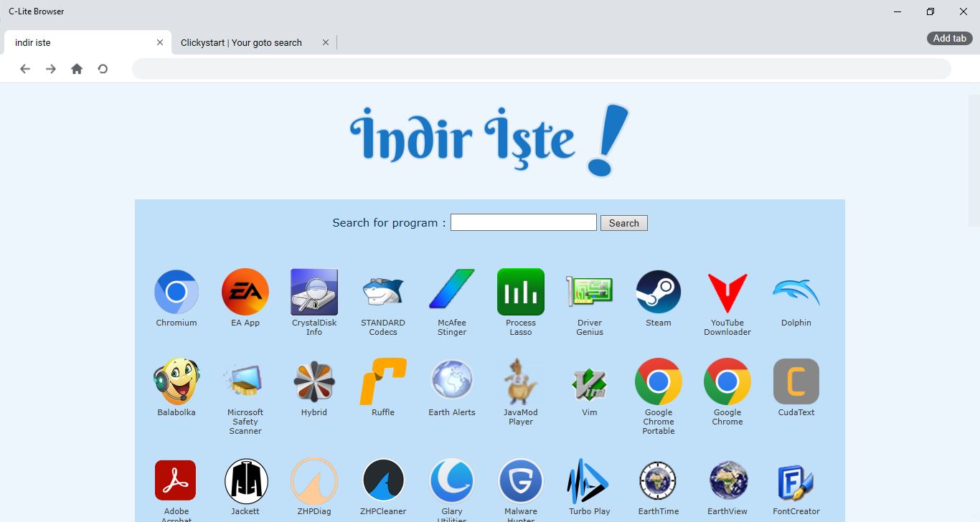Select the CrystalDisk Info icon
980x522 pixels.
(314, 292)
